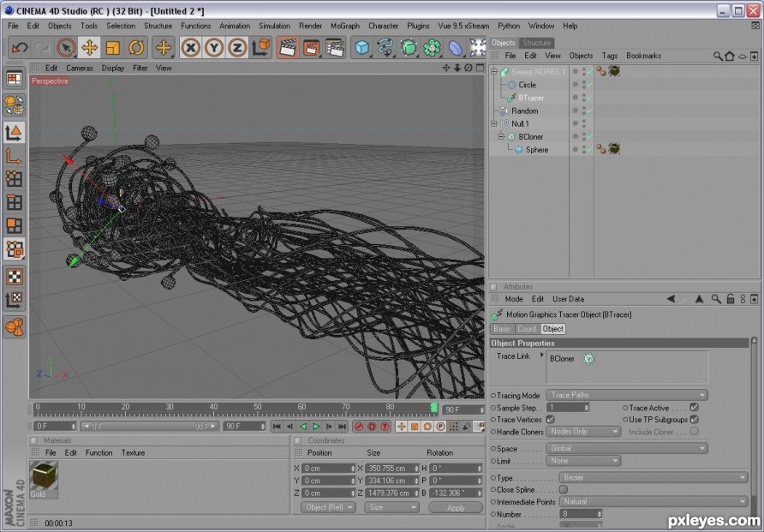Toggle the viewport maximize icon
Viewport: 764px width, 532px height.
coord(480,68)
